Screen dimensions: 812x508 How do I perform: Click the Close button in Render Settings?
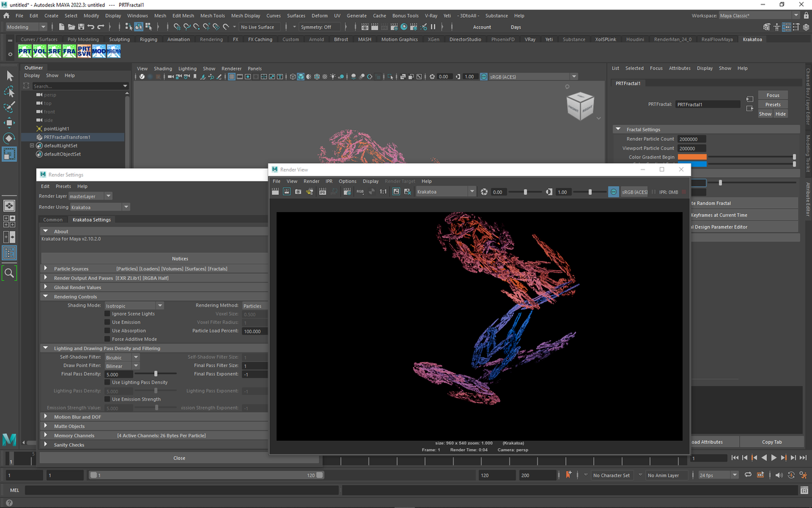pyautogui.click(x=180, y=458)
